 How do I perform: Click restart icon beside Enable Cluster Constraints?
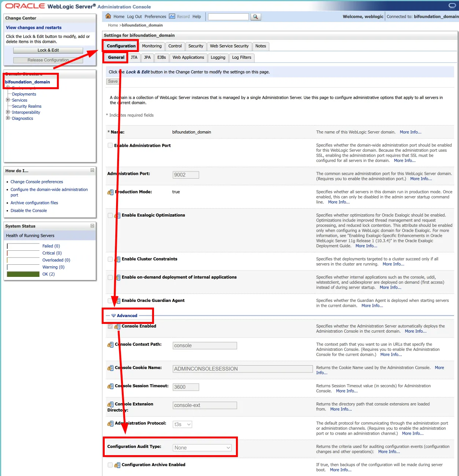coord(117,259)
